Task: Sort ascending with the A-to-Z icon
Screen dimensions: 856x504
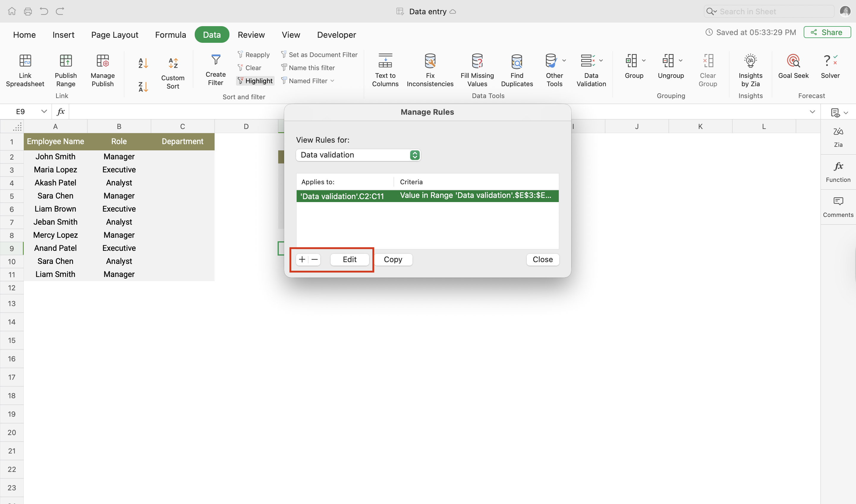Action: [x=143, y=63]
